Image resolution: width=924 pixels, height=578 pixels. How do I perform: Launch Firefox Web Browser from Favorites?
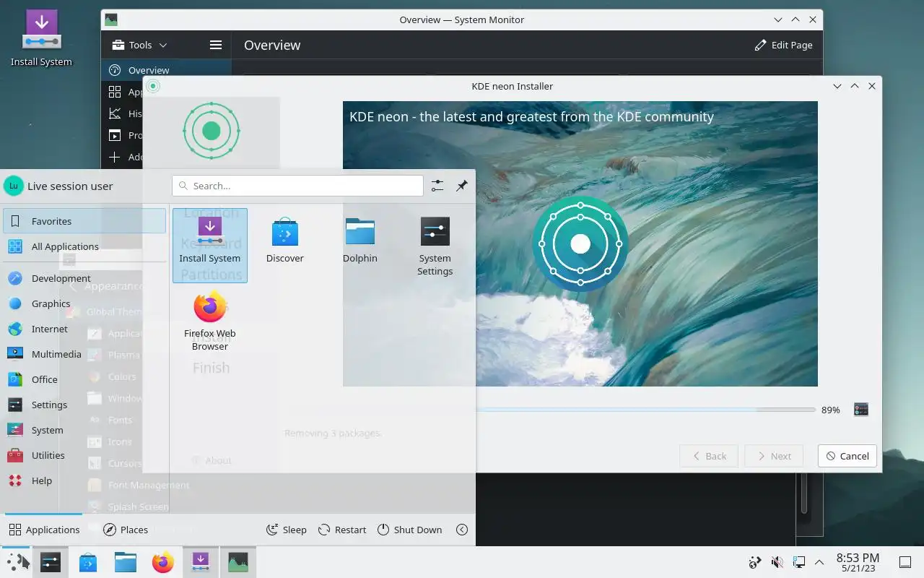coord(210,320)
